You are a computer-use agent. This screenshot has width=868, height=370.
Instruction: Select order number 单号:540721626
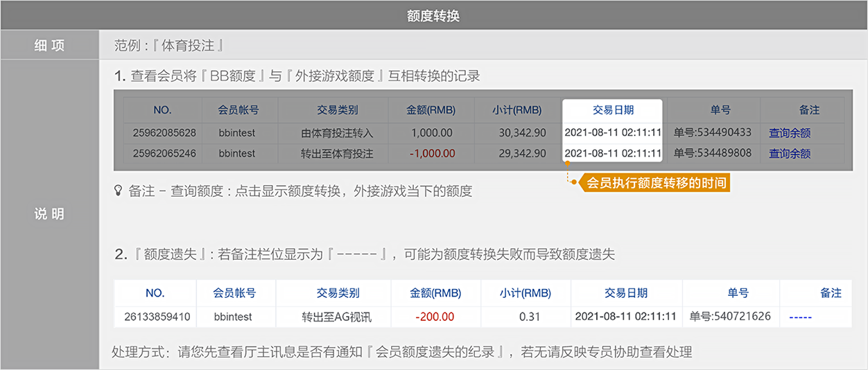coord(730,317)
